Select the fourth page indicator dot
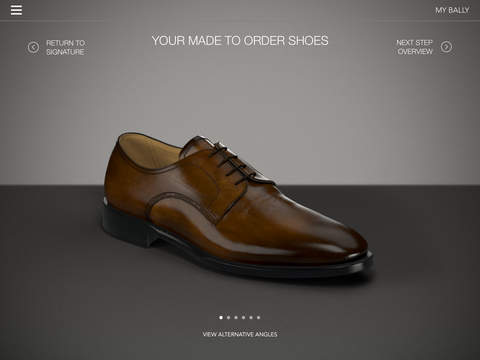Image resolution: width=480 pixels, height=360 pixels. click(243, 317)
